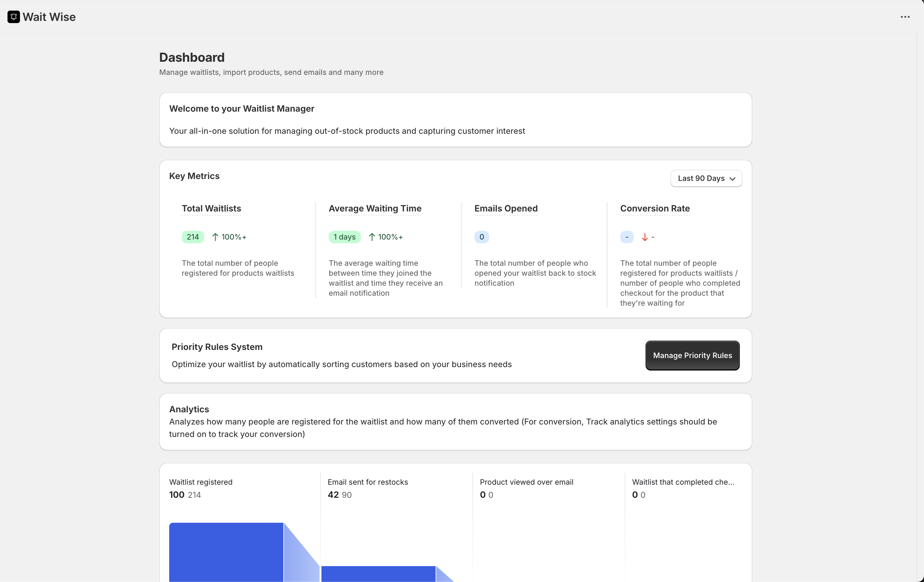Click the Wait Wise bell logo icon
The height and width of the screenshot is (582, 924).
(13, 17)
